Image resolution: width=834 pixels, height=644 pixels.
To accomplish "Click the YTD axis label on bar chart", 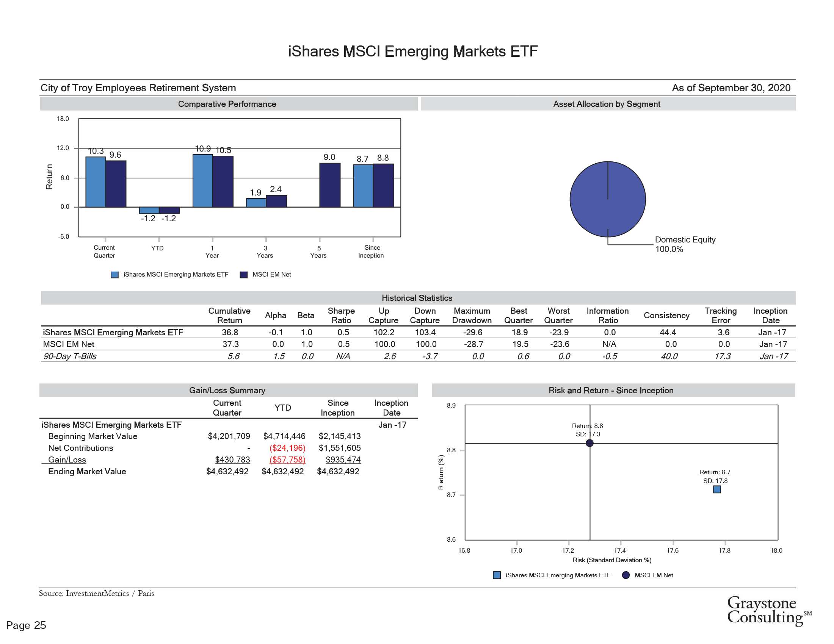I will point(157,249).
